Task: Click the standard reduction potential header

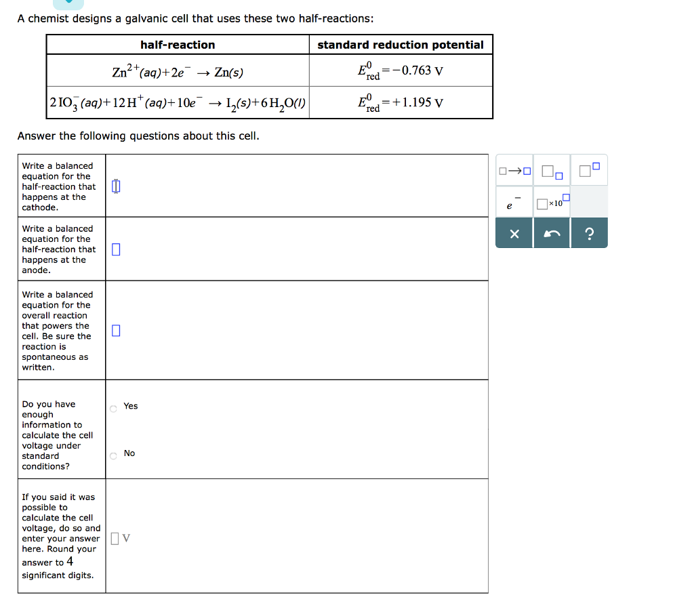Action: [401, 45]
